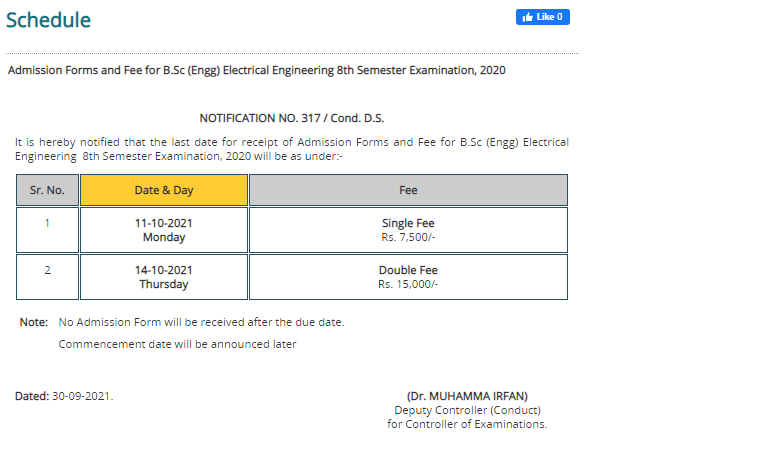Screen dimensions: 759x451
Task: Click the thumbs-up icon in Like button
Action: tap(528, 17)
